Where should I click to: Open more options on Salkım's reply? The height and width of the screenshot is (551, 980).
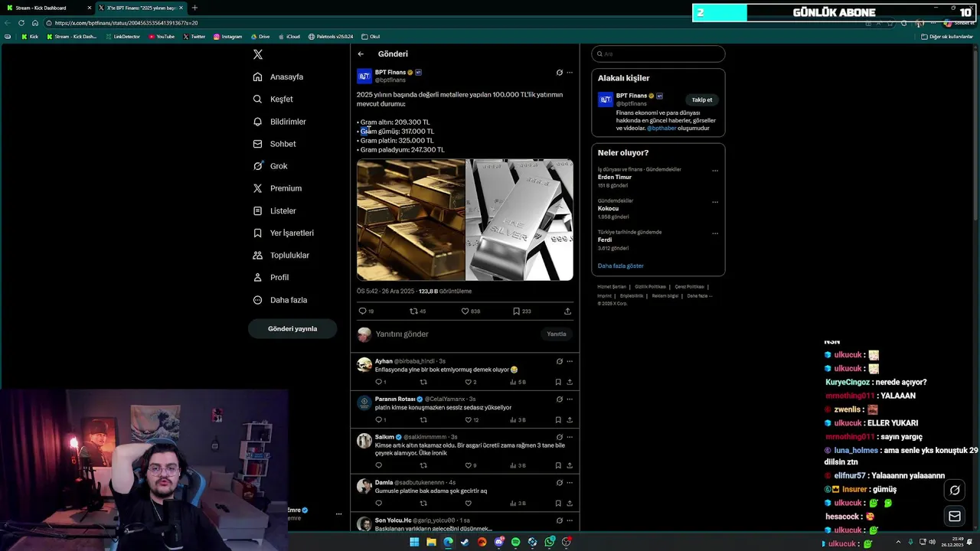[x=570, y=437]
